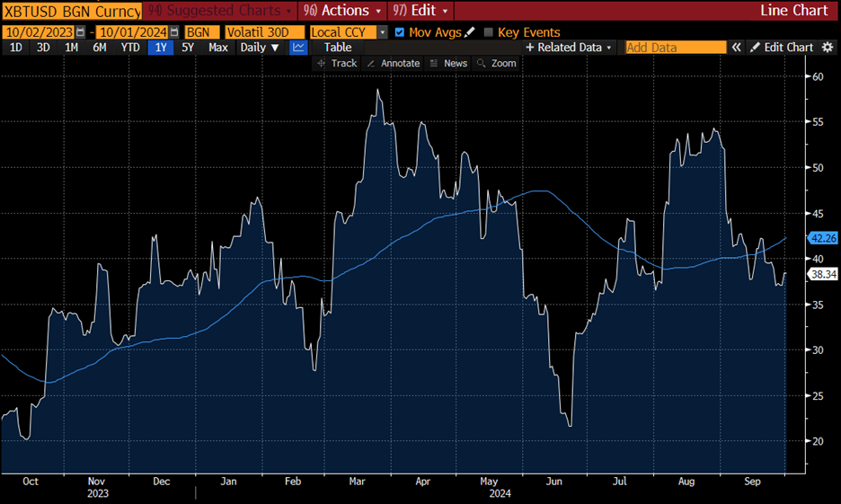Click the XBTUSD BGN Curncy security field
The height and width of the screenshot is (504, 841).
72,11
